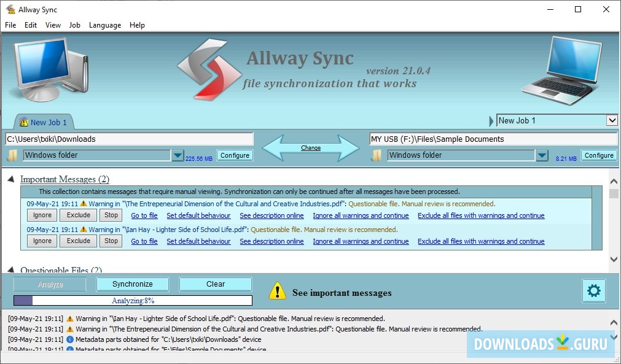Click Stop for the Ian Hay warning

[111, 241]
